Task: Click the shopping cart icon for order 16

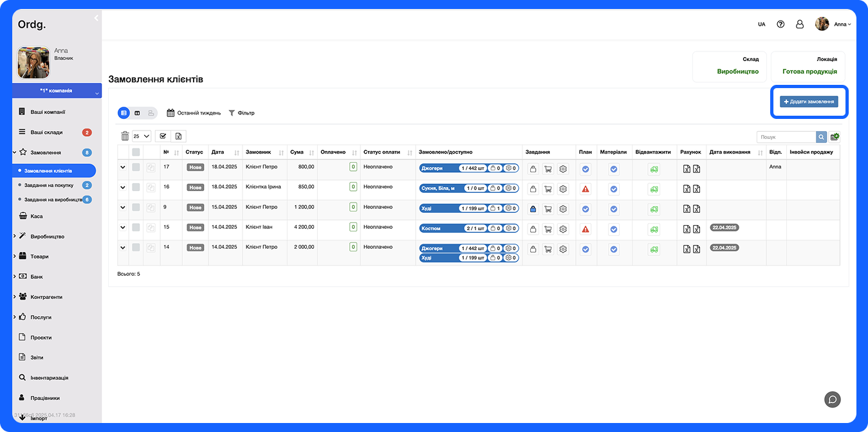Action: point(548,189)
